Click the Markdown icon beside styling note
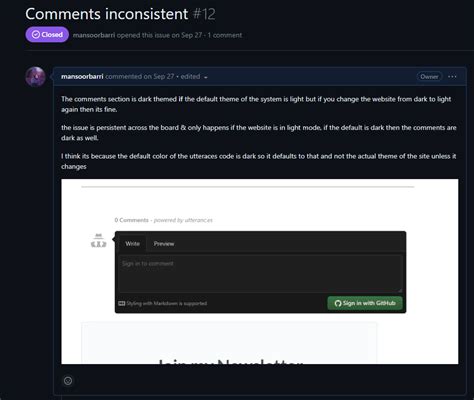This screenshot has height=400, width=474. pos(122,303)
